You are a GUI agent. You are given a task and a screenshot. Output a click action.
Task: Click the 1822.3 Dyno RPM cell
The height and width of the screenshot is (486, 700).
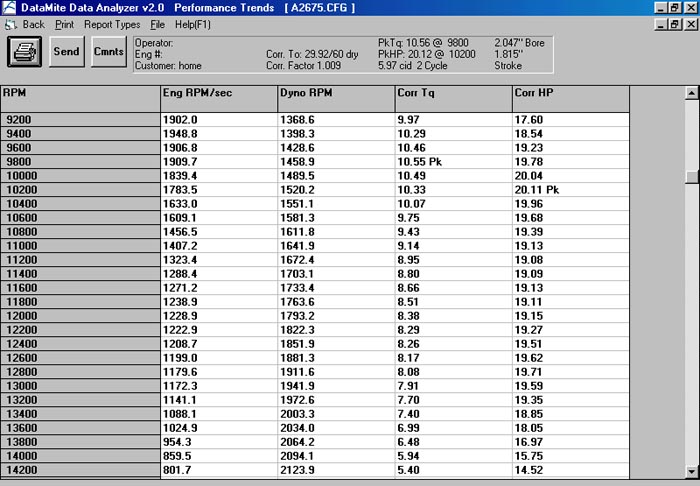click(337, 330)
